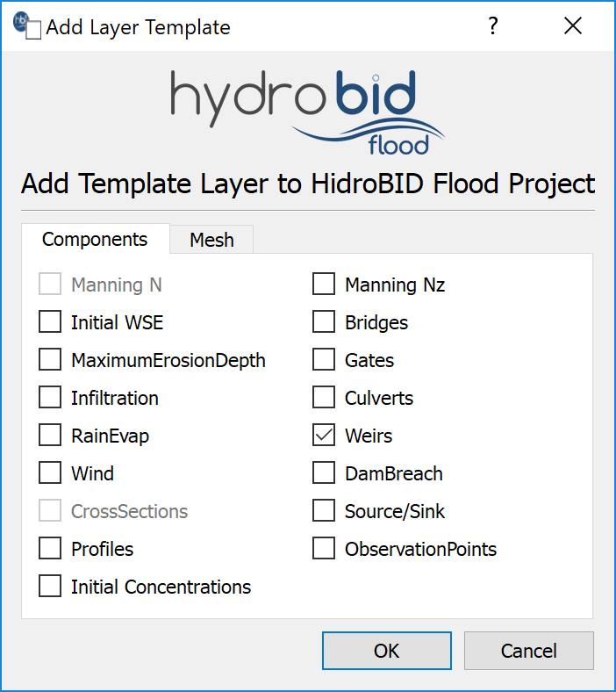This screenshot has width=616, height=692.
Task: Click the question mark help button
Action: (x=493, y=26)
